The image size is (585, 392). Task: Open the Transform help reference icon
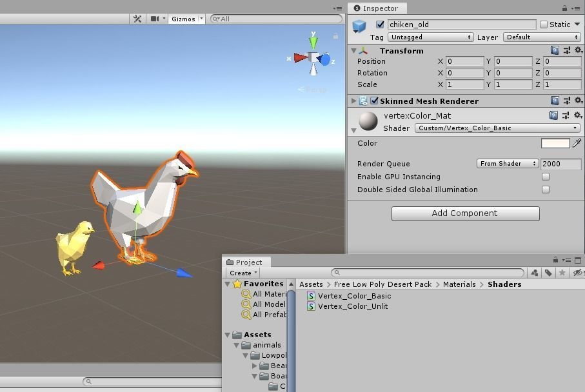555,50
